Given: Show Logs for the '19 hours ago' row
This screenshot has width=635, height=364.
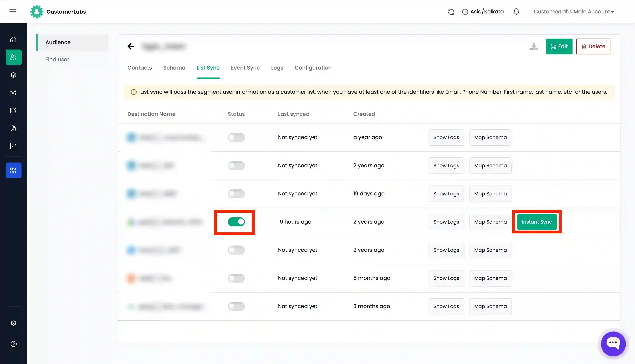Looking at the screenshot, I should tap(446, 222).
